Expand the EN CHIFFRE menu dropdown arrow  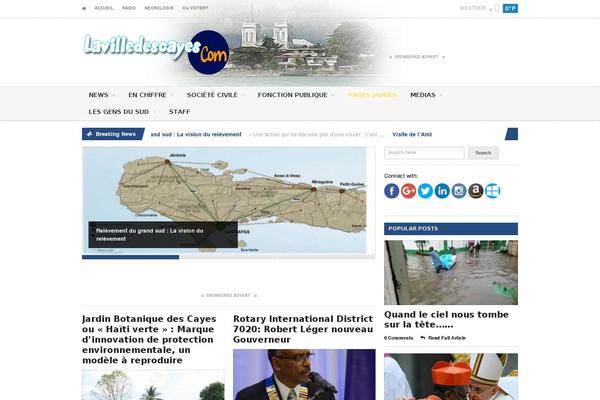172,95
